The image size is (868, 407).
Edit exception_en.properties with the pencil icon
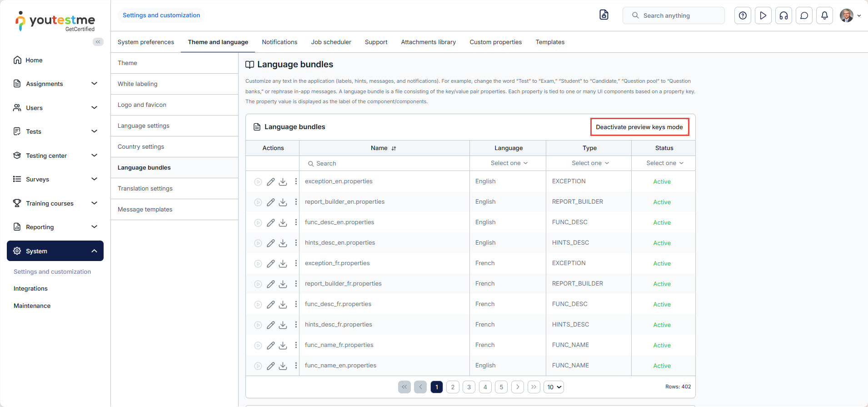(x=270, y=182)
